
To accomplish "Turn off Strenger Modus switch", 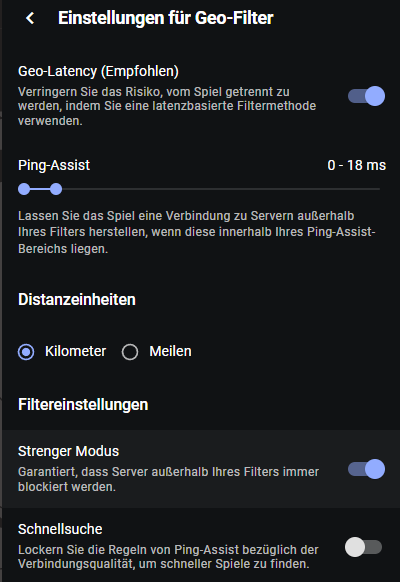I will pos(367,469).
